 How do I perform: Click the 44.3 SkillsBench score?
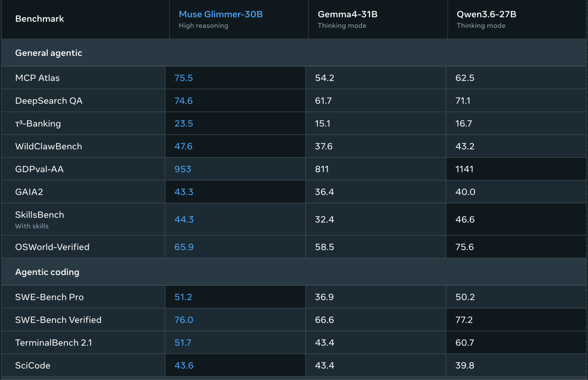pos(184,219)
